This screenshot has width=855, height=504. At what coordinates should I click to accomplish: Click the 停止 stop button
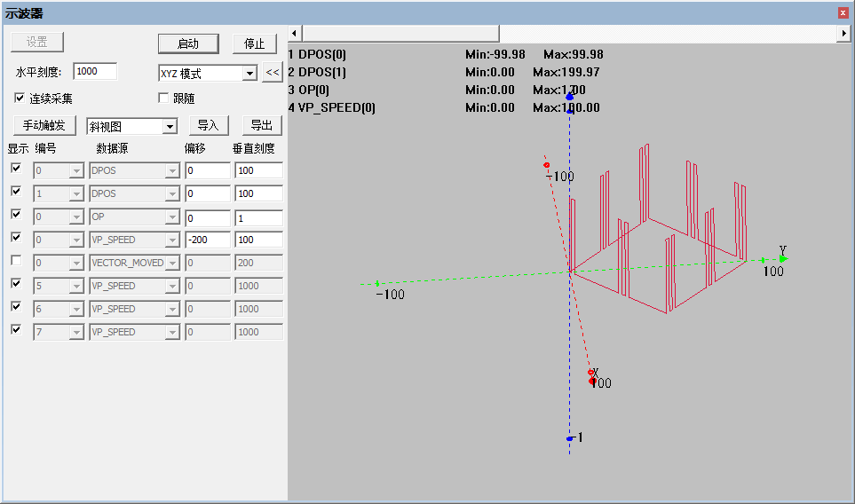[254, 43]
